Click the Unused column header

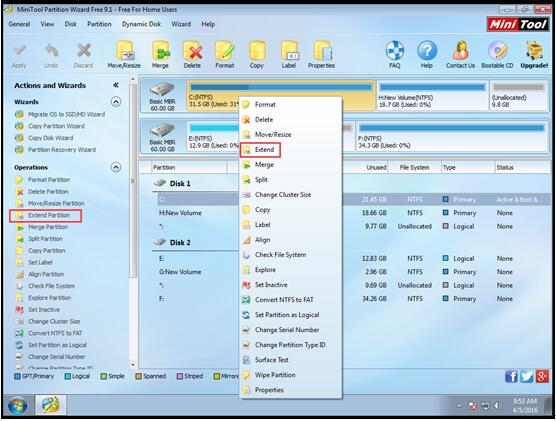coord(376,167)
